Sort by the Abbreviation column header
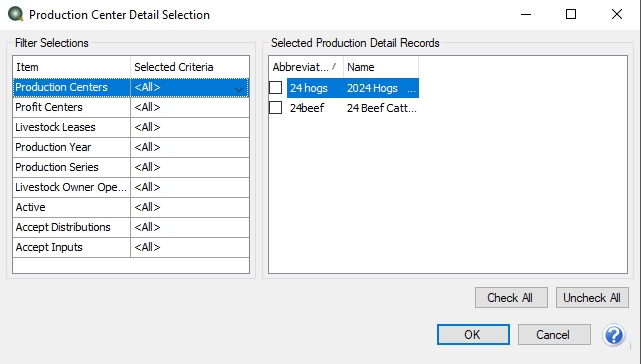 click(306, 67)
